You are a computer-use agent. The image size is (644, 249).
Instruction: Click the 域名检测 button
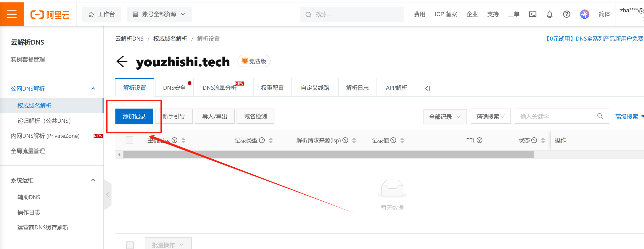pos(255,116)
